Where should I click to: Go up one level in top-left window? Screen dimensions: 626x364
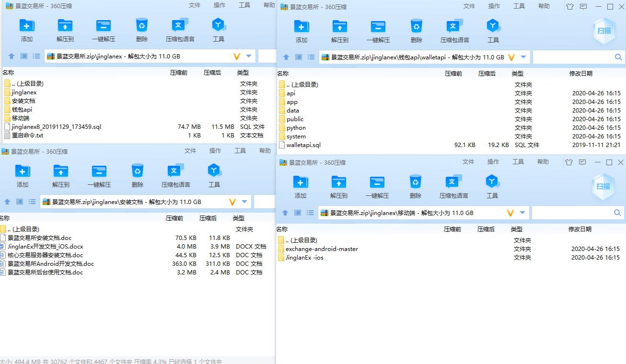[x=12, y=57]
